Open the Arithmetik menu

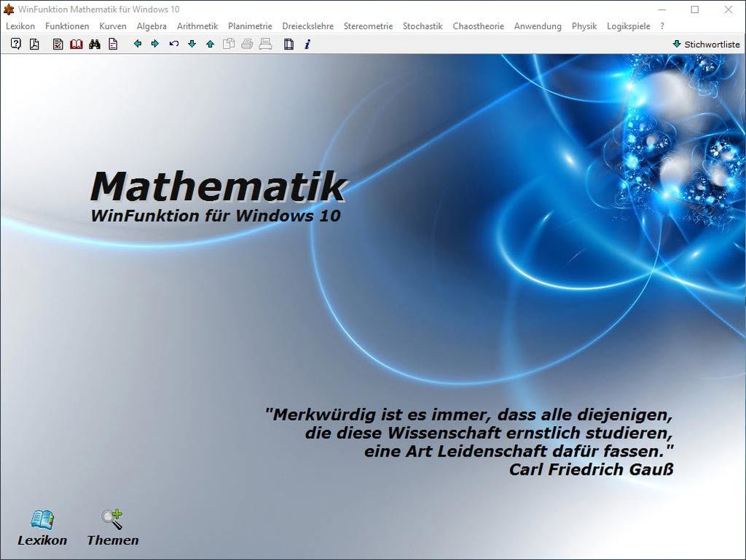(x=197, y=26)
